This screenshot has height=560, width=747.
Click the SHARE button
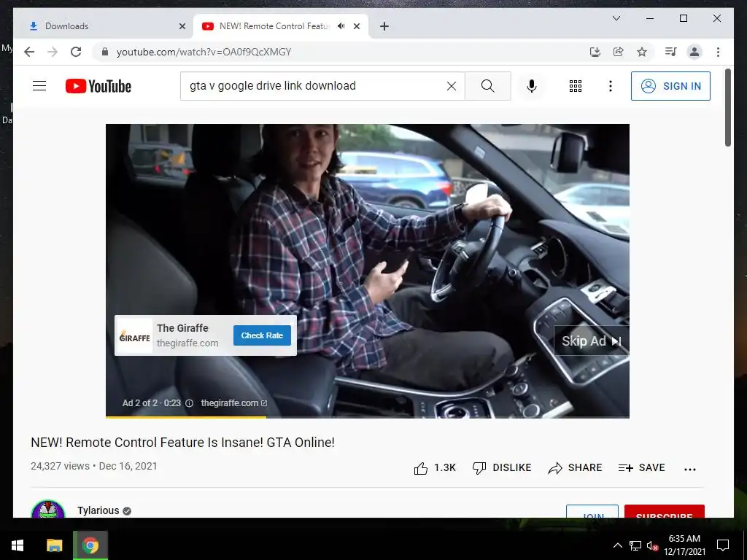tap(575, 467)
